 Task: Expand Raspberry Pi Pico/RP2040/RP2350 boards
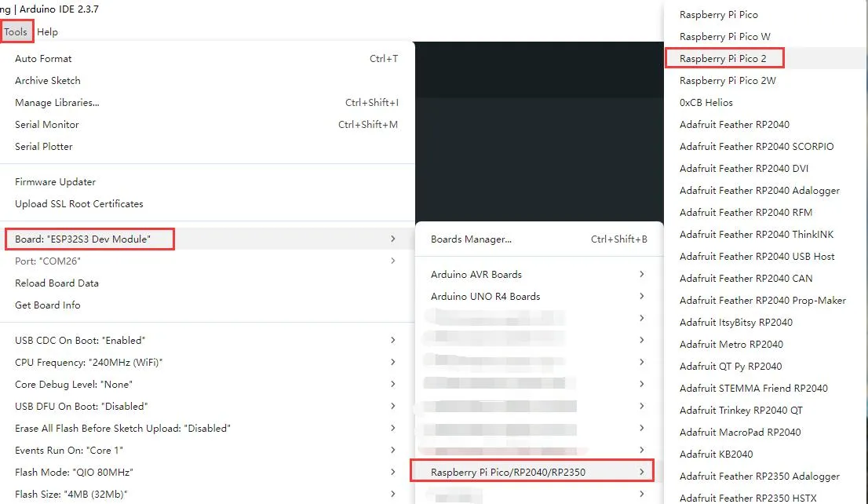(508, 472)
